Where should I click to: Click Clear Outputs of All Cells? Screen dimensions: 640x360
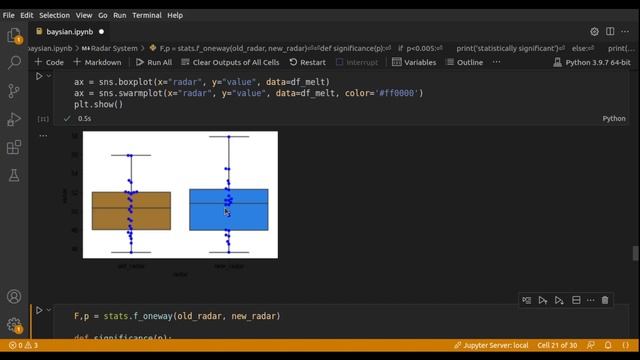[231, 62]
